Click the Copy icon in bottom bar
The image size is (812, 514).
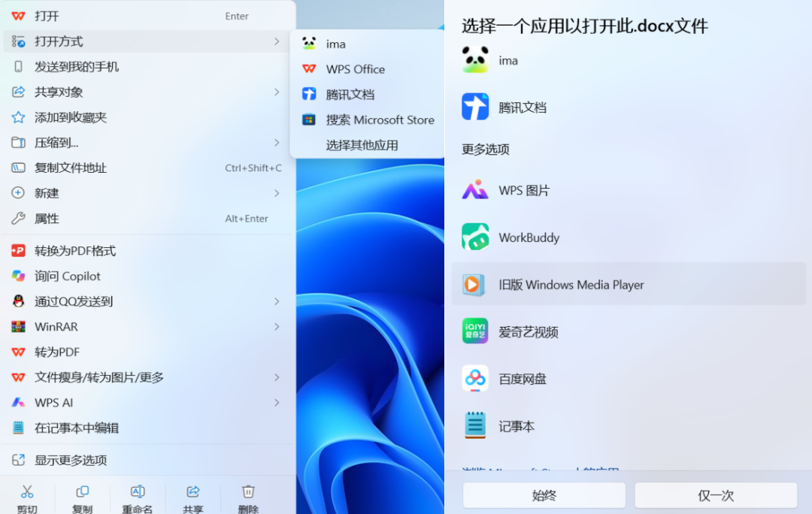pyautogui.click(x=83, y=491)
